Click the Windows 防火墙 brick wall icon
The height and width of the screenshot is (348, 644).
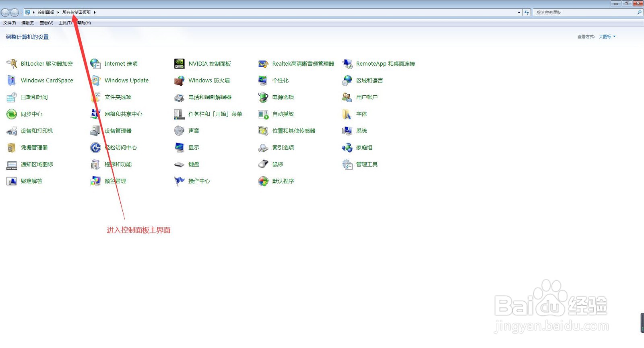[179, 80]
